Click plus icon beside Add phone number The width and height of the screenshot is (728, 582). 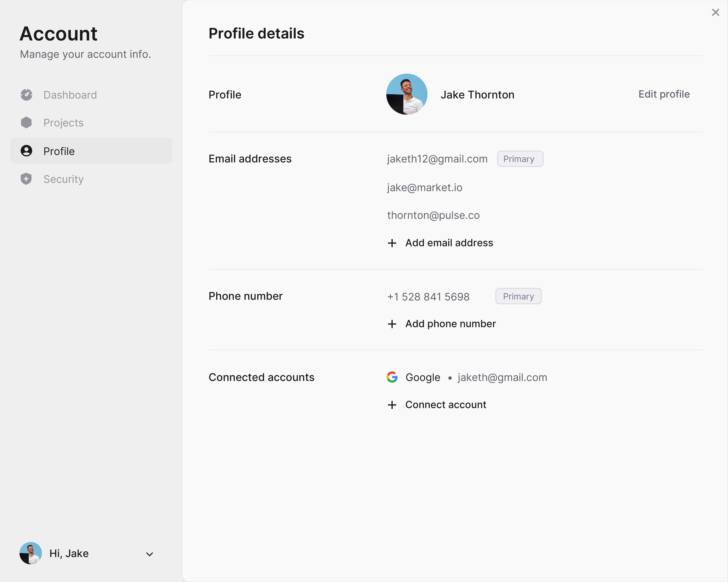coord(392,324)
